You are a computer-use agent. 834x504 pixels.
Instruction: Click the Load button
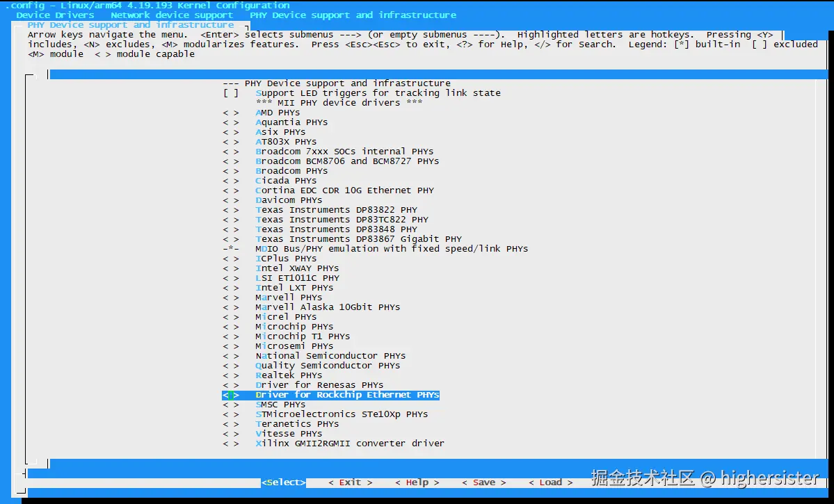pyautogui.click(x=550, y=482)
